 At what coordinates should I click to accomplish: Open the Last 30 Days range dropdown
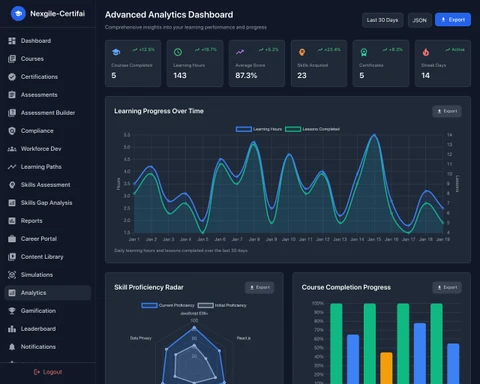(x=383, y=20)
